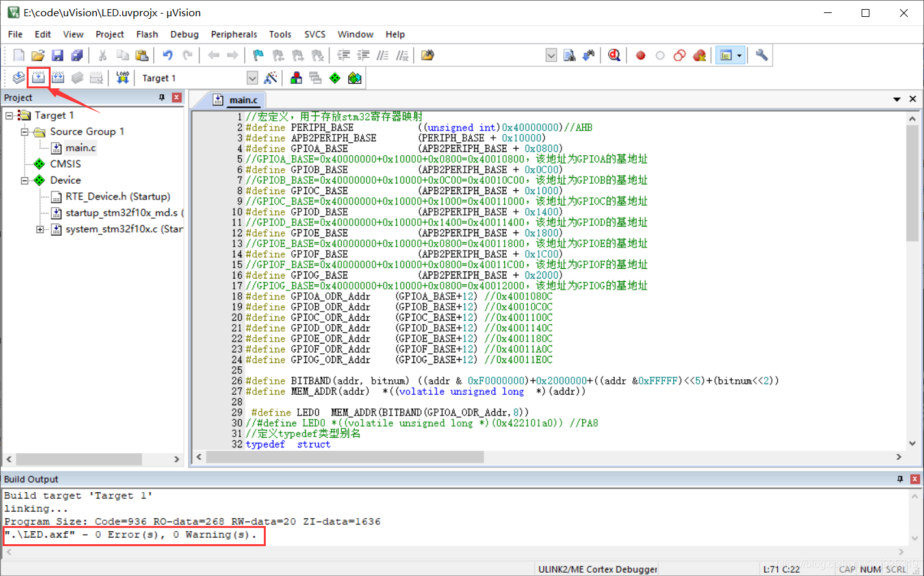Insert a bookmark with the flag icon
This screenshot has width=924, height=576.
[259, 55]
